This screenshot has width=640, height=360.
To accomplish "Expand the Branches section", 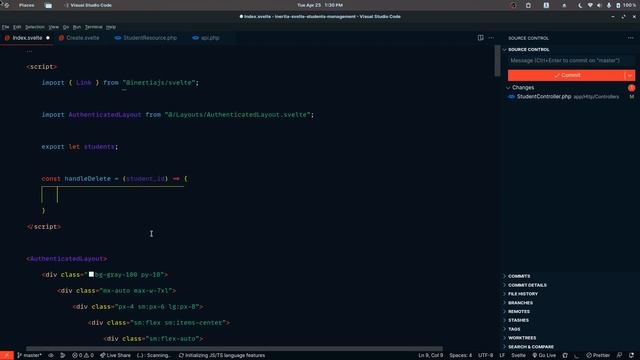I will pos(520,303).
